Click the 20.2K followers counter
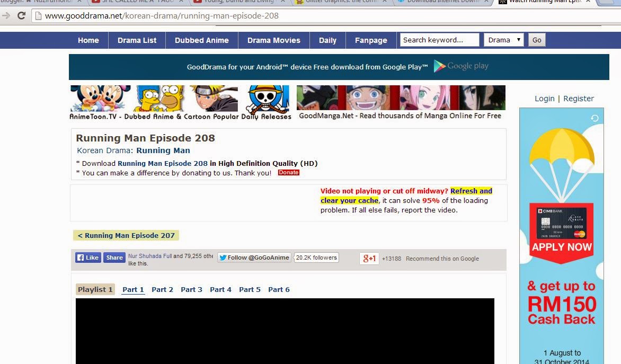621x364 pixels. 316,258
